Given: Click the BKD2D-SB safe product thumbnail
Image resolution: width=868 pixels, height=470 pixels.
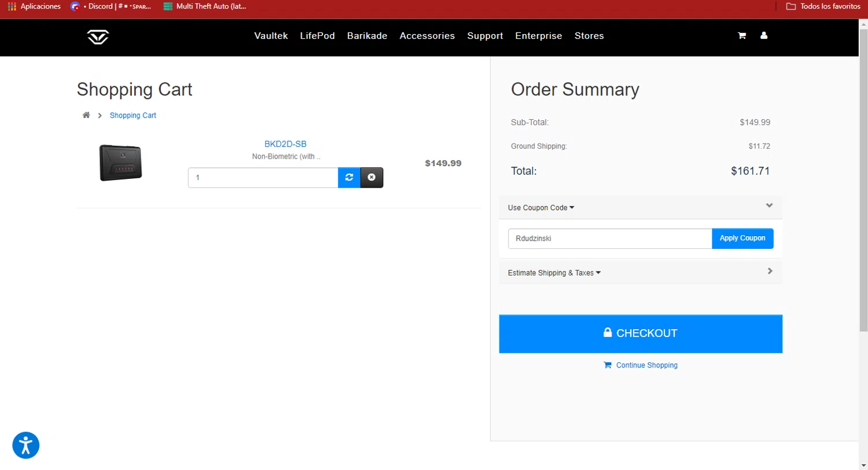Looking at the screenshot, I should 120,163.
